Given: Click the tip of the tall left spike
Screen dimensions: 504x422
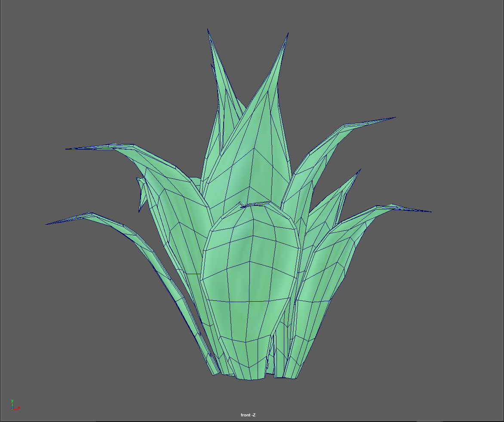Looking at the screenshot, I should (x=209, y=31).
